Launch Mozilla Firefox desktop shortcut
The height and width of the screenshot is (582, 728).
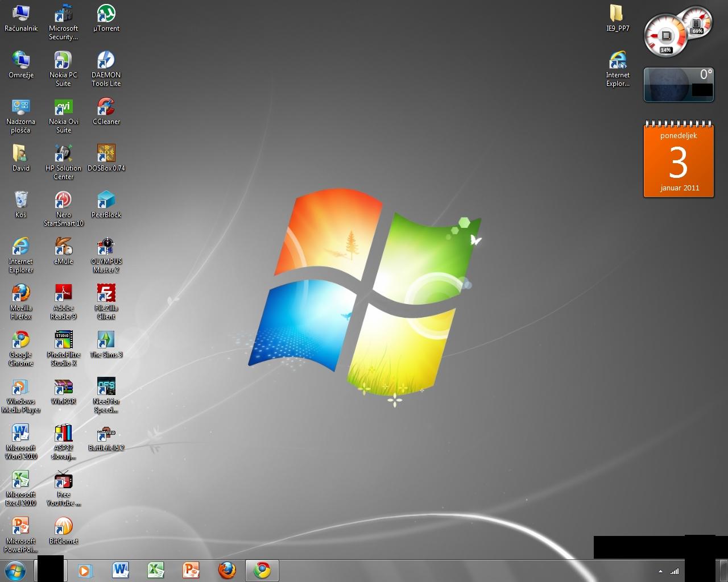coord(21,302)
